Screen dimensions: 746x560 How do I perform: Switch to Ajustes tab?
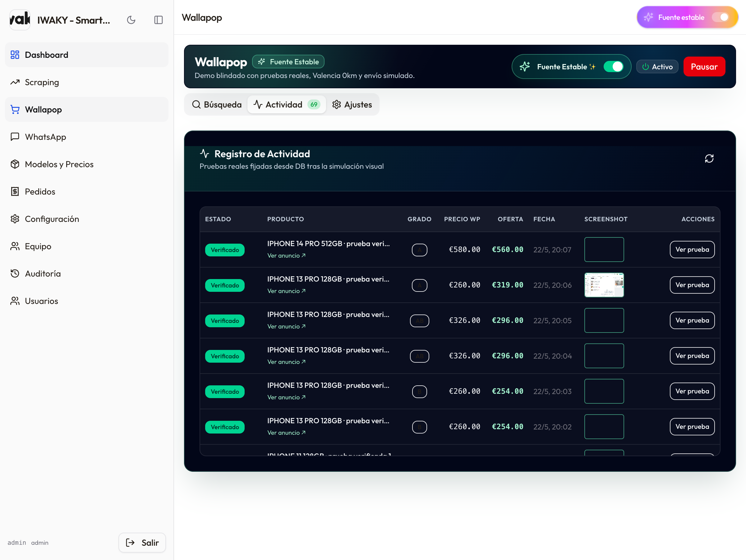tap(352, 104)
